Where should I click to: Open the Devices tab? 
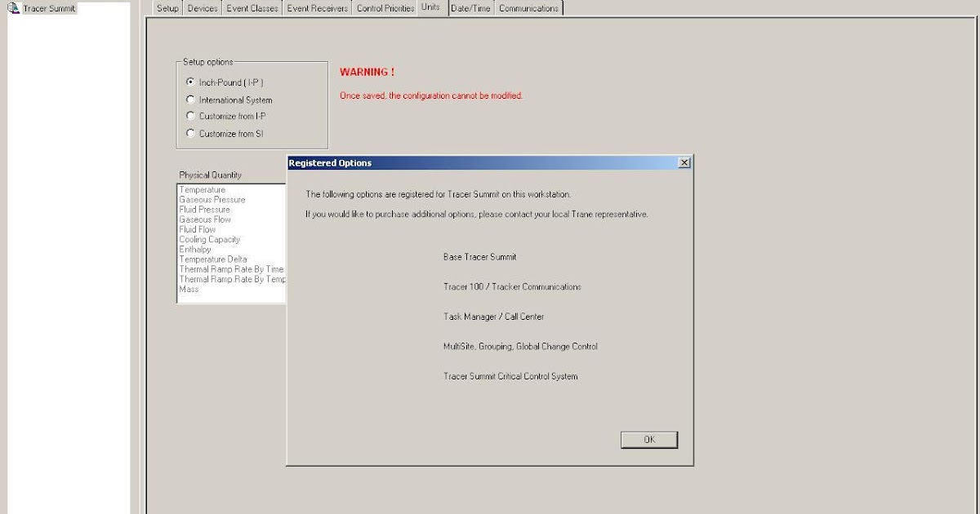[203, 8]
